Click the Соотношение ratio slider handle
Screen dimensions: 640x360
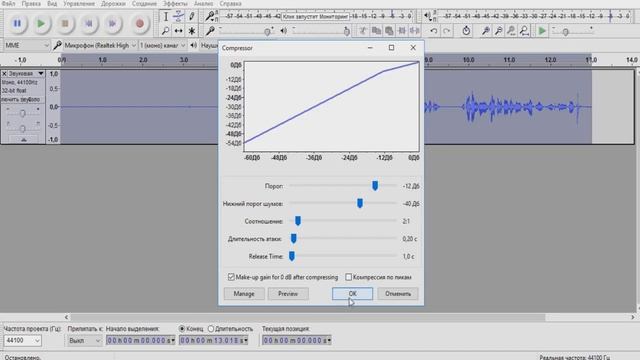pos(298,221)
